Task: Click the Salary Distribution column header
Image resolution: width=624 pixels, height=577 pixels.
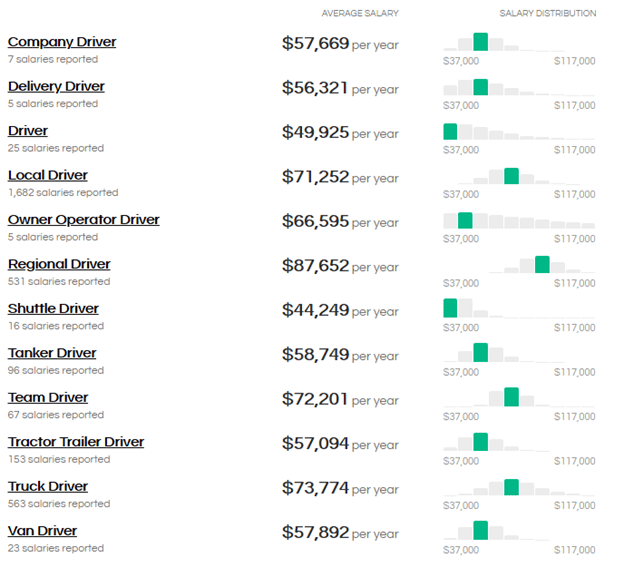Action: (x=548, y=14)
